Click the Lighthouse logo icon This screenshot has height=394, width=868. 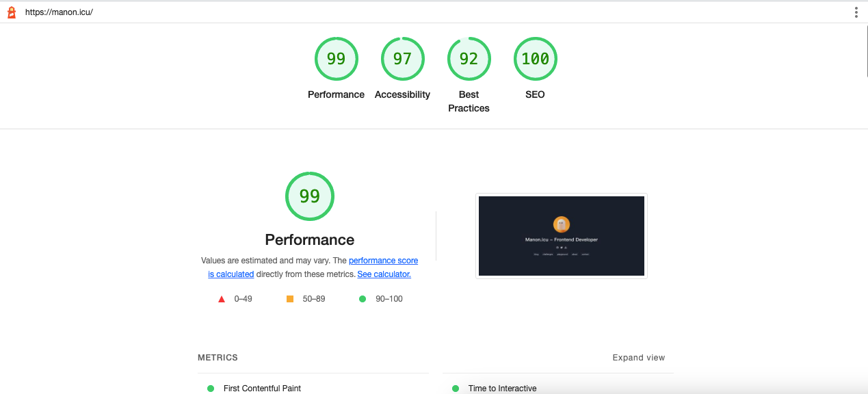click(11, 12)
